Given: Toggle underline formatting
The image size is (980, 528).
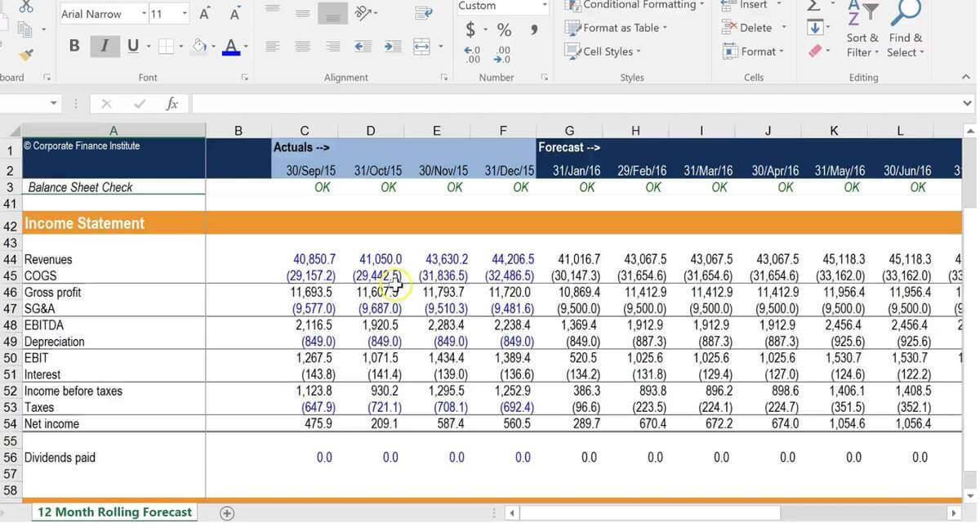Looking at the screenshot, I should coord(132,46).
